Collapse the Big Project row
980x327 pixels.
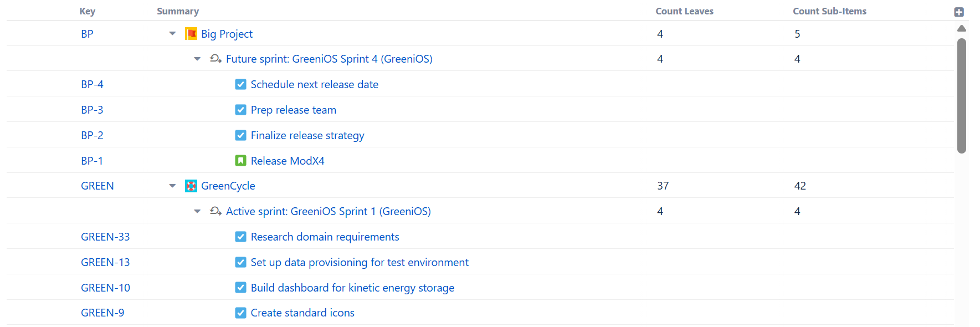tap(172, 34)
